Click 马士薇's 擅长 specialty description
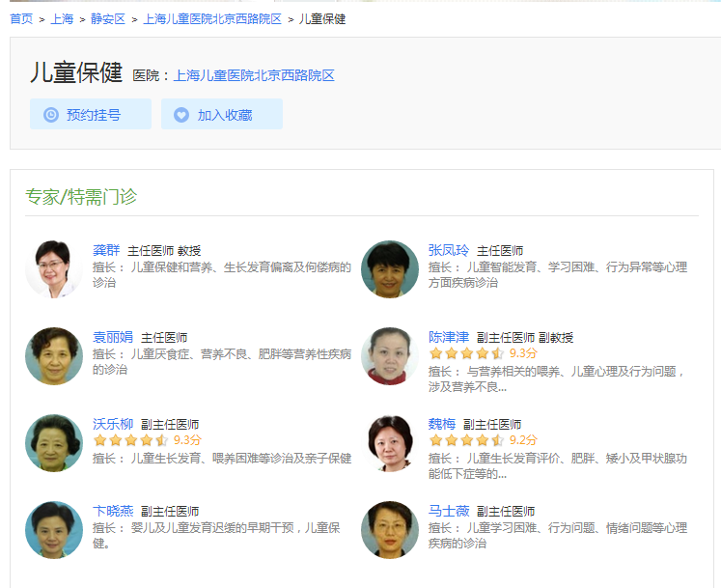Viewport: 721px width, 588px height. tap(558, 536)
